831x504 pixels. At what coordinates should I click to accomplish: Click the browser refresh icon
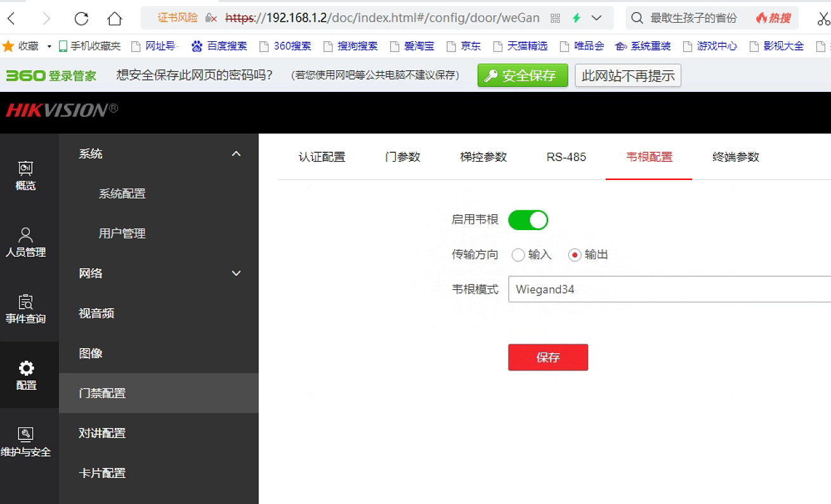coord(81,18)
